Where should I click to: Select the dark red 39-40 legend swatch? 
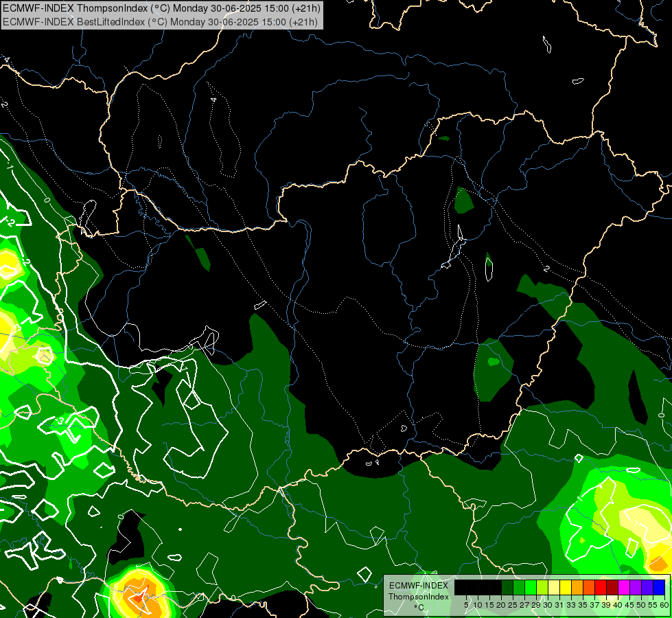pyautogui.click(x=612, y=587)
